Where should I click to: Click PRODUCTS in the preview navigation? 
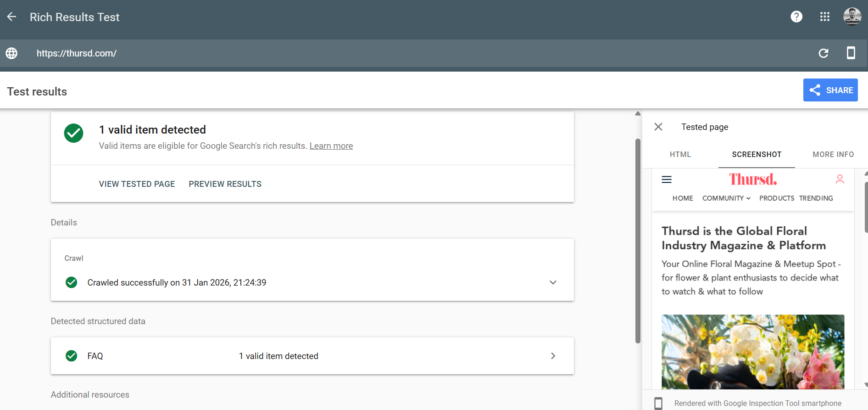point(777,198)
